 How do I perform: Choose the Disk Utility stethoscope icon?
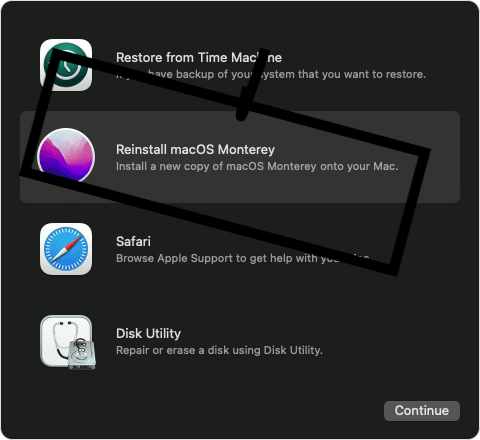pos(68,342)
